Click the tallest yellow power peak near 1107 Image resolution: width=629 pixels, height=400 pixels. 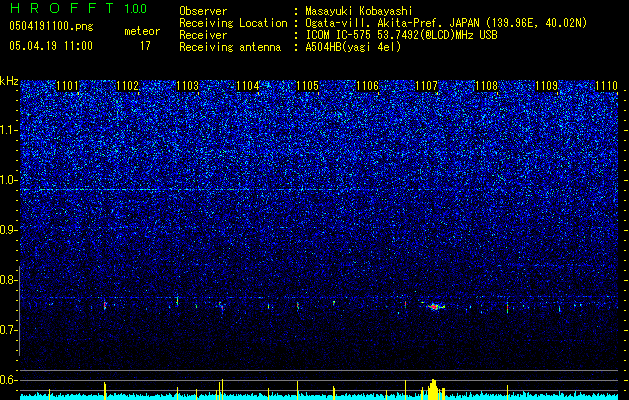click(433, 390)
